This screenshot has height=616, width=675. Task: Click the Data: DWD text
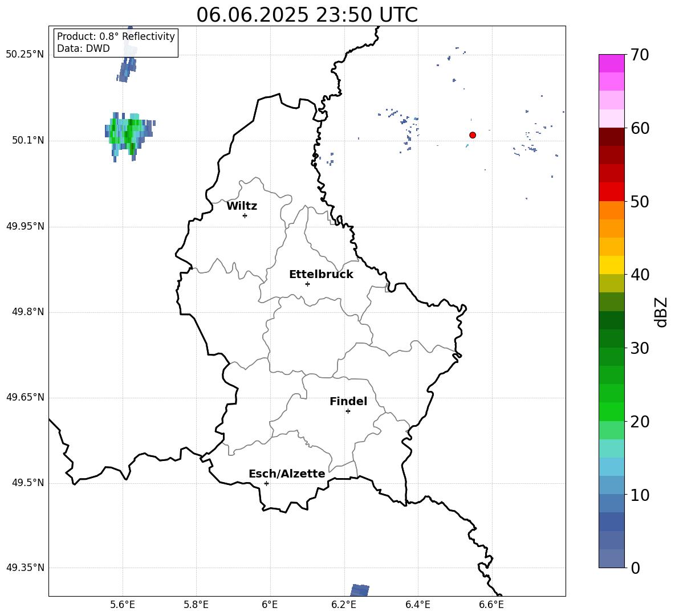pos(83,48)
